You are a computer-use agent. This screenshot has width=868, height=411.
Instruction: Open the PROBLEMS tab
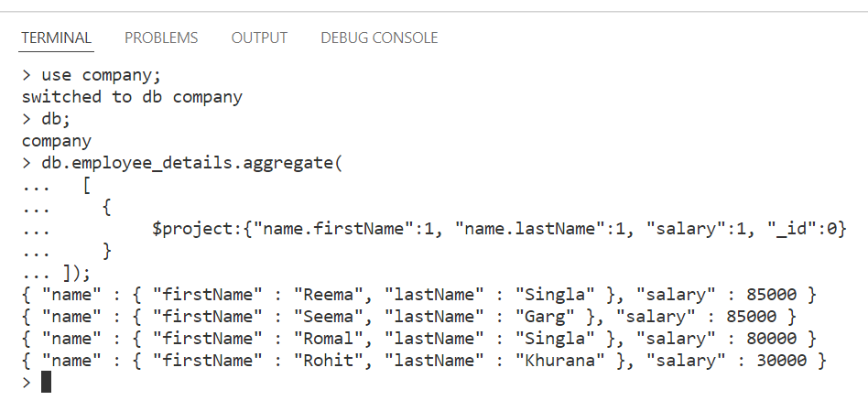pos(161,38)
